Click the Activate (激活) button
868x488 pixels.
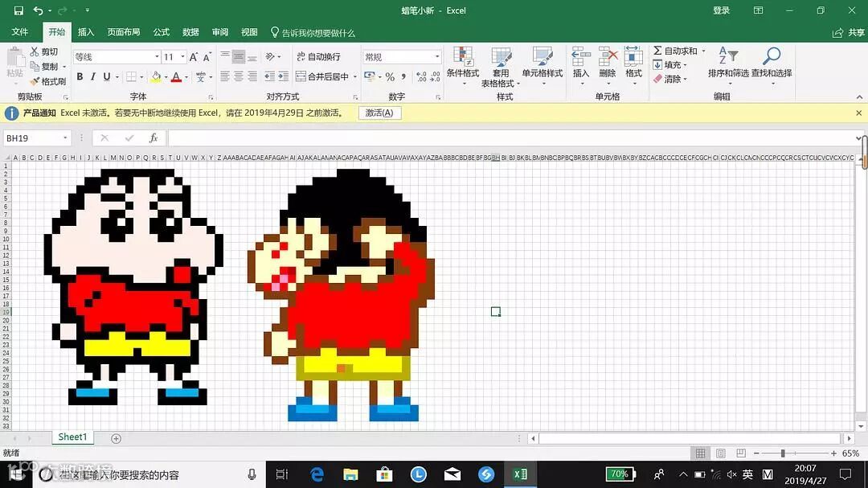click(x=379, y=113)
